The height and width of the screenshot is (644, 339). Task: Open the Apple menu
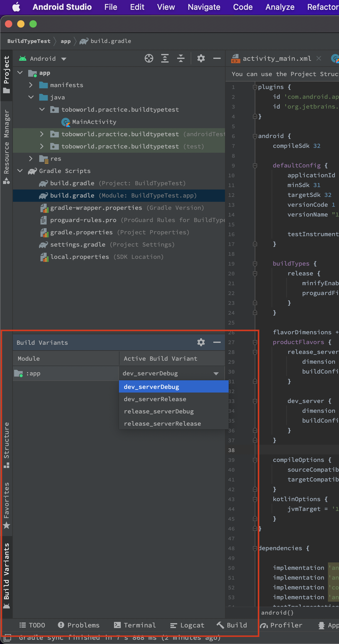(x=16, y=7)
